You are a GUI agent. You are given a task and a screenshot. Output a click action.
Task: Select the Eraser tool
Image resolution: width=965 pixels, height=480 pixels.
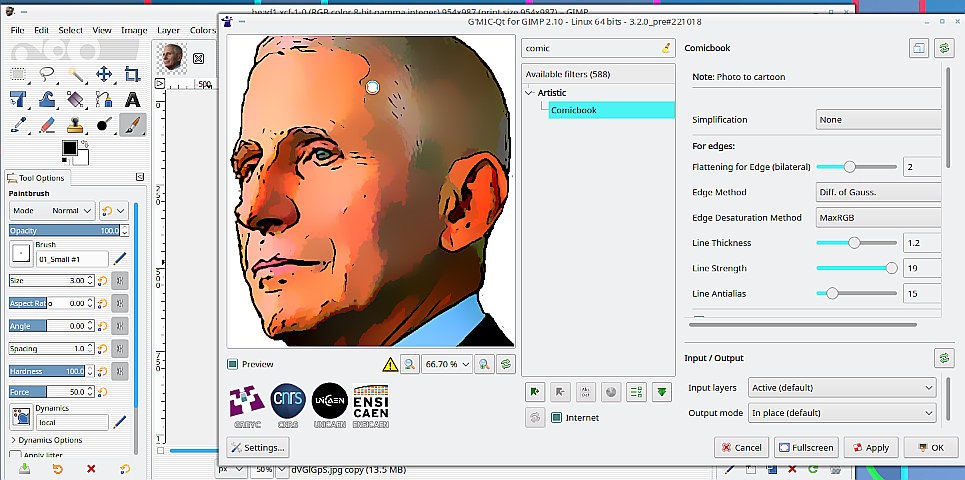click(x=47, y=125)
